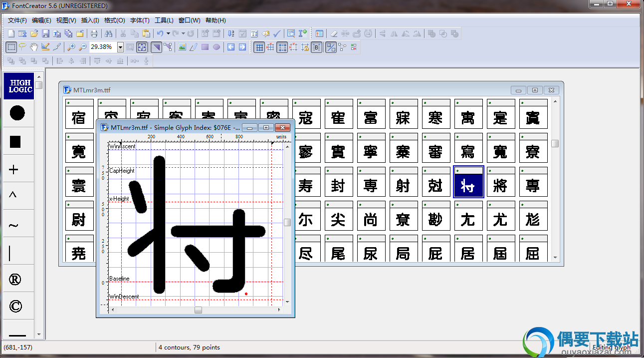The width and height of the screenshot is (644, 358).
Task: Click the add glyph I-plus icon
Action: tap(303, 33)
